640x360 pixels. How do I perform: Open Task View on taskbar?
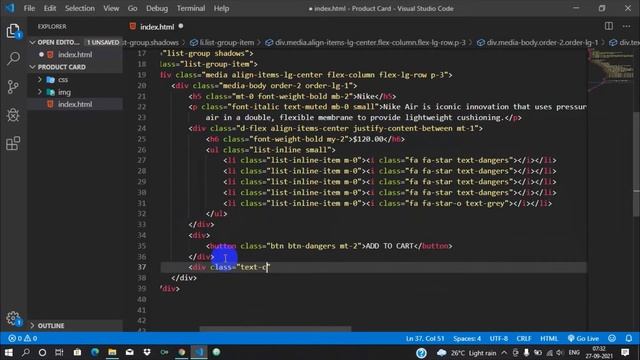pos(59,352)
